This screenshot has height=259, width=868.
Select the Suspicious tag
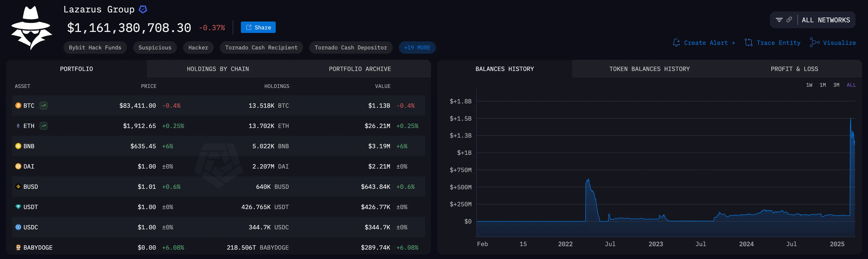tap(155, 47)
